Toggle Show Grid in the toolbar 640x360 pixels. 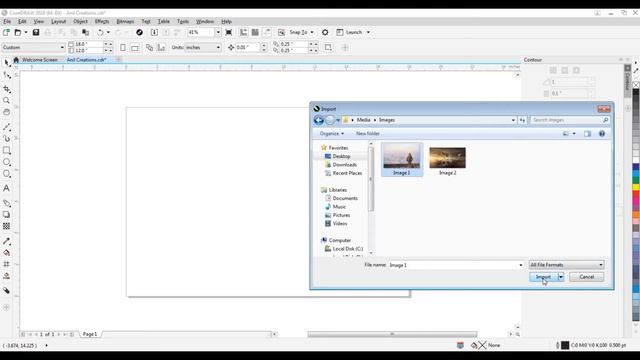(255, 32)
